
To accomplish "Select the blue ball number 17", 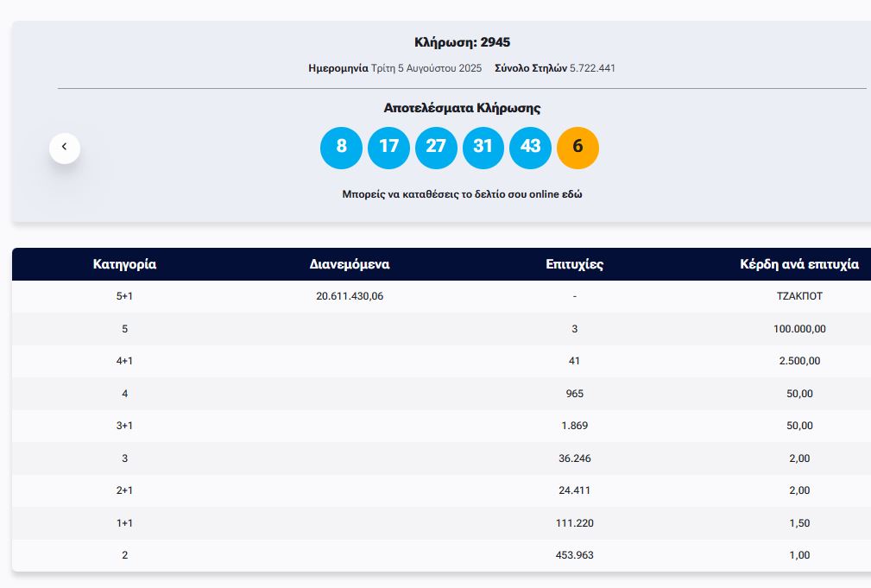I will (388, 147).
